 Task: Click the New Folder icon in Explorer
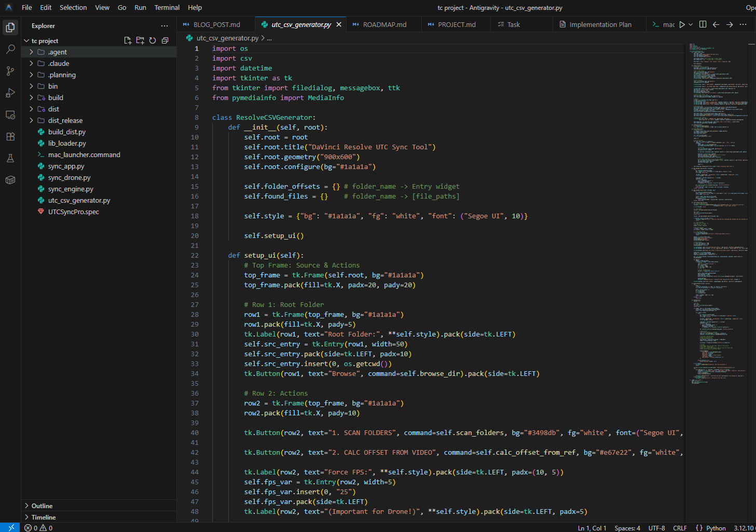(x=140, y=40)
